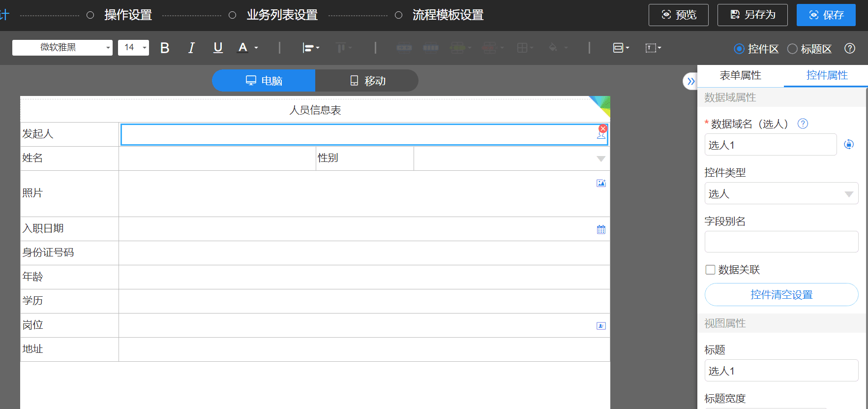Click the 学历 value cell
868x409 pixels.
(364, 301)
